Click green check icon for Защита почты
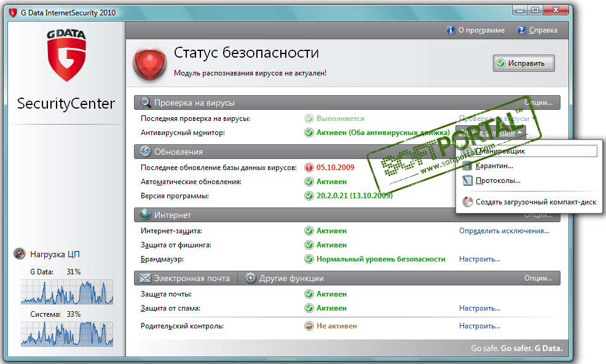This screenshot has height=364, width=606. pos(309,294)
